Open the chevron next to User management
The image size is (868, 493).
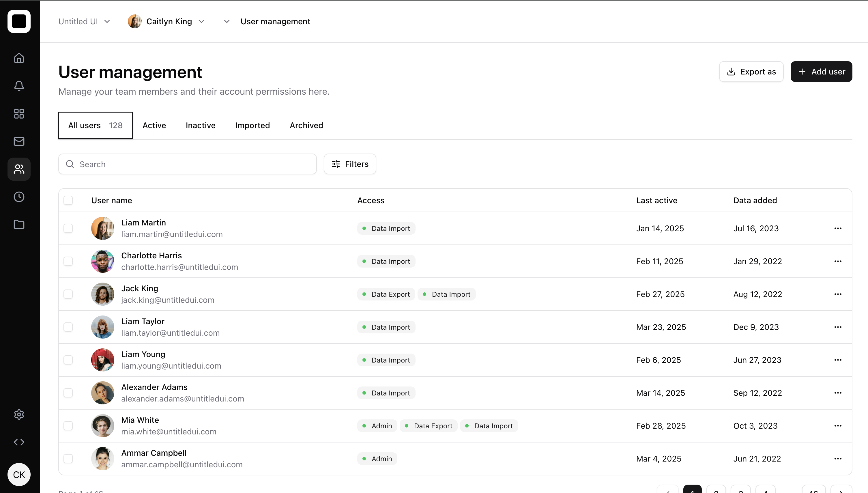pos(227,21)
